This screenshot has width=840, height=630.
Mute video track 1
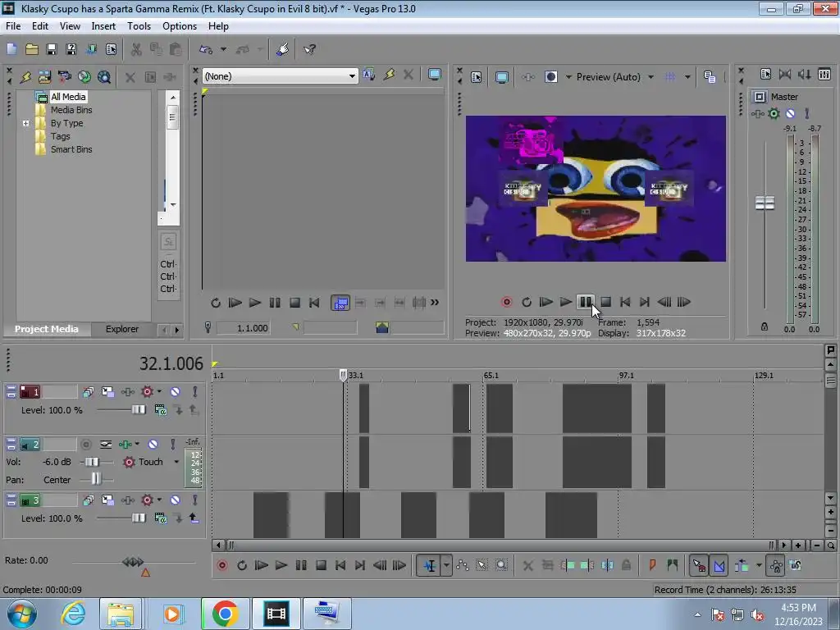click(x=176, y=392)
